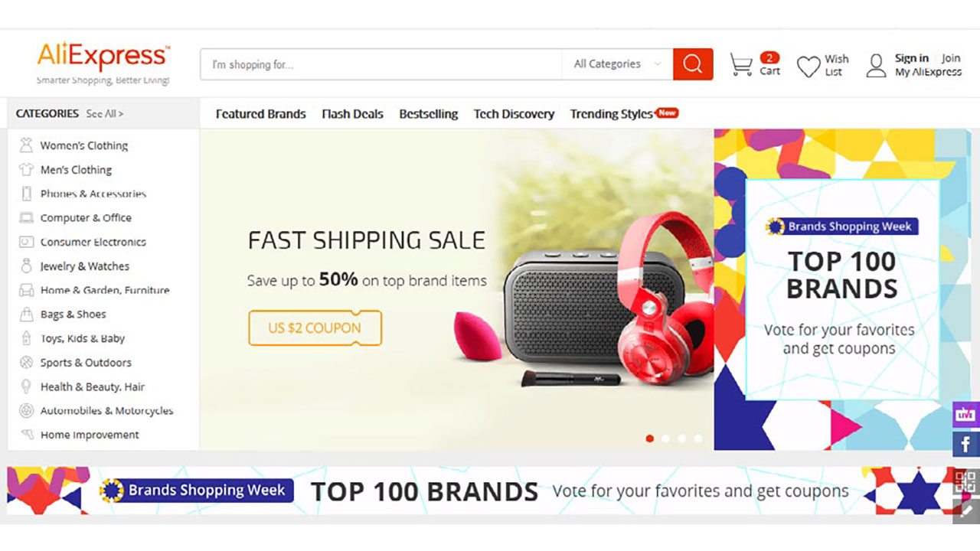
Task: Focus the I'm shopping for search field
Action: (381, 64)
